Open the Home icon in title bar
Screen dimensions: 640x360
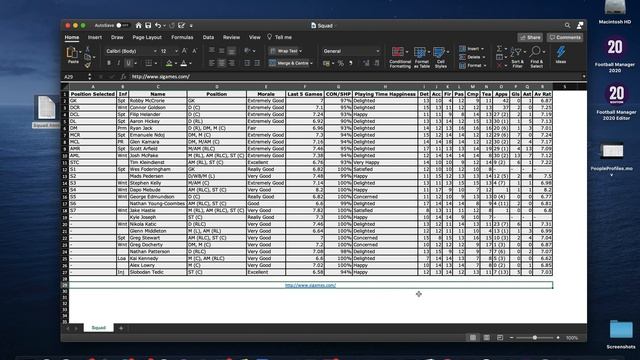(x=138, y=25)
